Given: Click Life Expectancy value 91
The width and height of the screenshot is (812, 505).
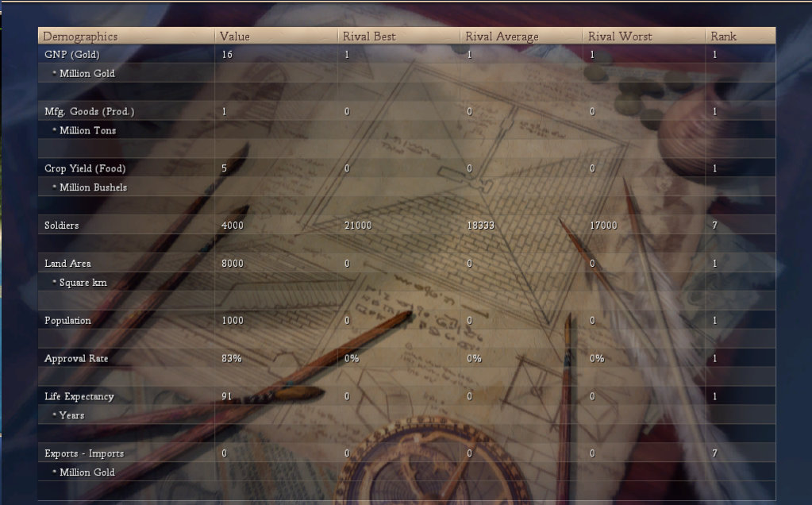Looking at the screenshot, I should (227, 396).
